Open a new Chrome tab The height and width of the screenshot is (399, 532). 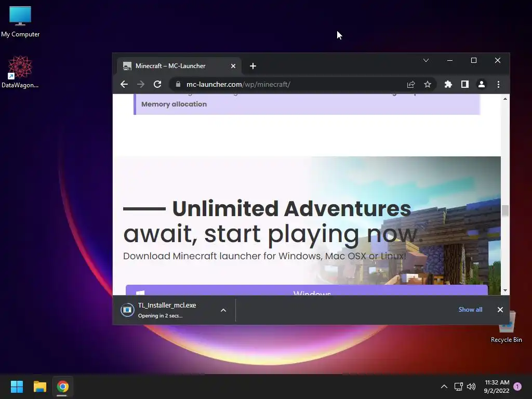click(x=253, y=66)
